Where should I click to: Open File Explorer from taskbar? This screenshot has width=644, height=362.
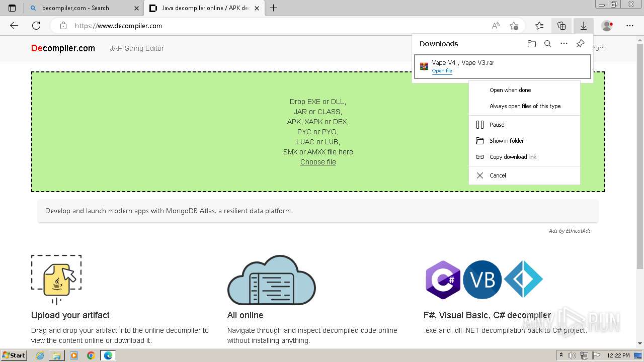pyautogui.click(x=57, y=355)
